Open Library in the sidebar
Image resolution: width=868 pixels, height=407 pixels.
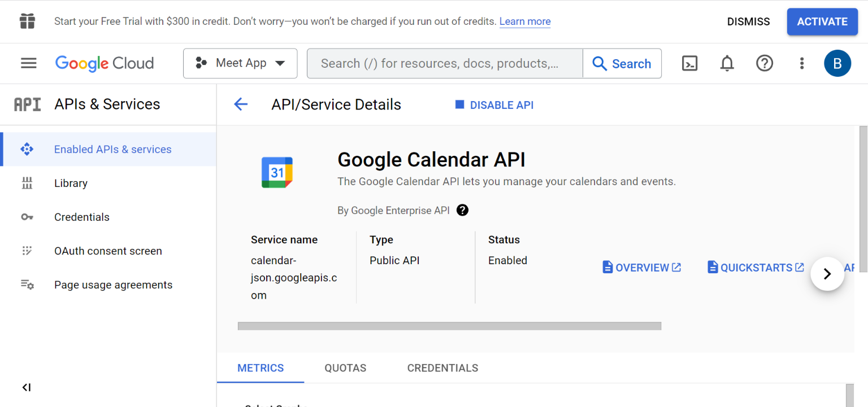[108, 183]
